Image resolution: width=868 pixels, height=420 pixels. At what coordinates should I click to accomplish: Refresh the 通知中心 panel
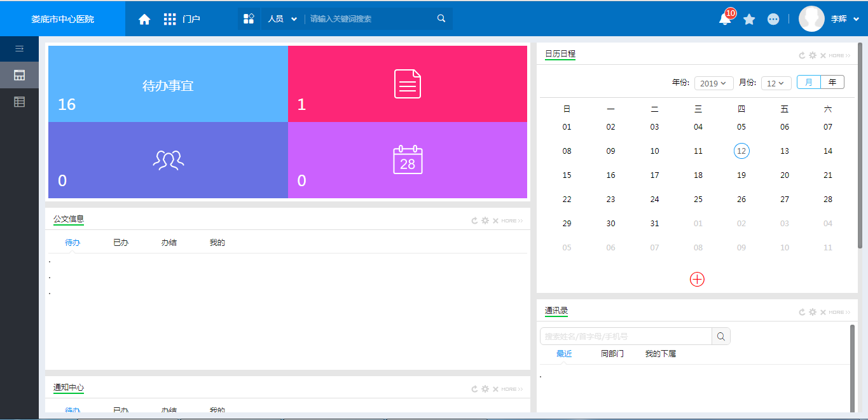pos(474,389)
